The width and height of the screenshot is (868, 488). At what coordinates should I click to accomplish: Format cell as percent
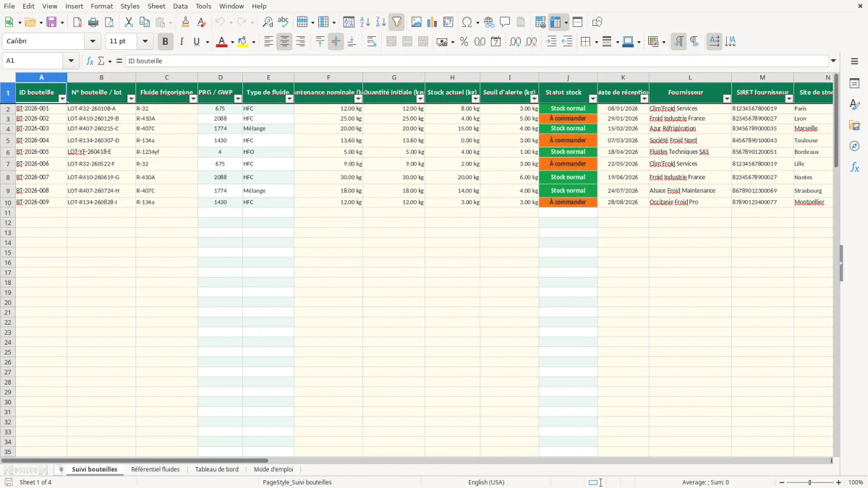464,42
